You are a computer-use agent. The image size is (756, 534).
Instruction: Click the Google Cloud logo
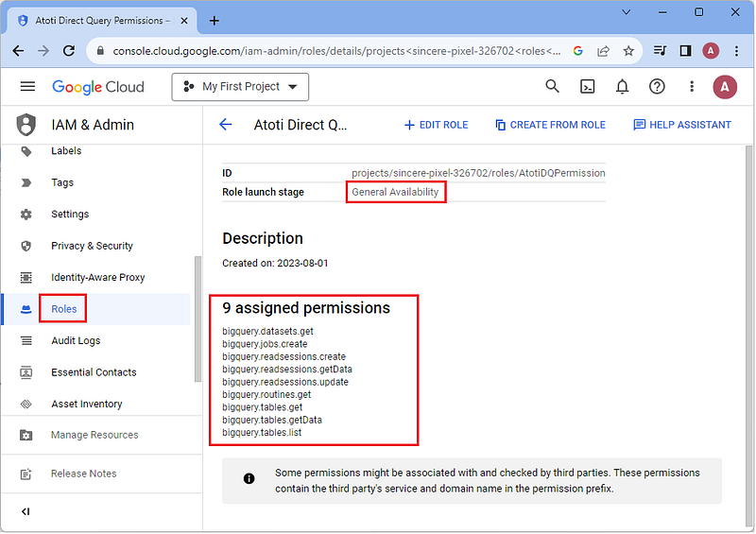pos(98,87)
